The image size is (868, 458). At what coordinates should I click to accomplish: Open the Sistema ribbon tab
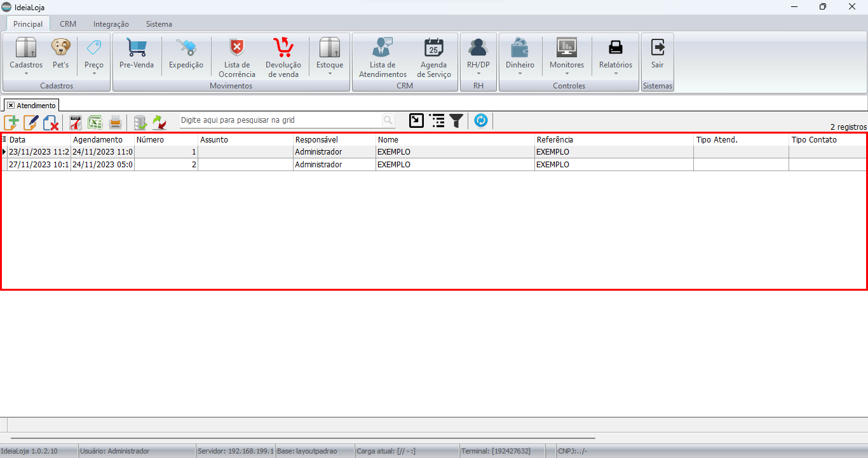159,24
